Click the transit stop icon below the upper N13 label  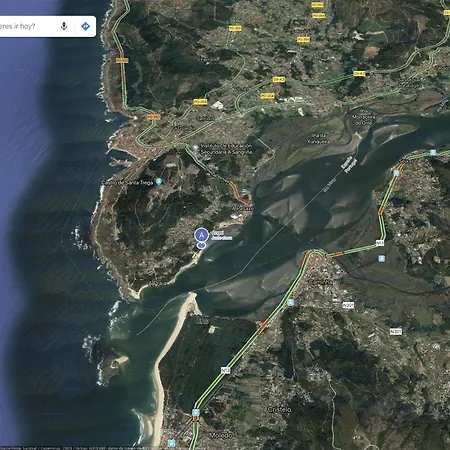coord(382,258)
